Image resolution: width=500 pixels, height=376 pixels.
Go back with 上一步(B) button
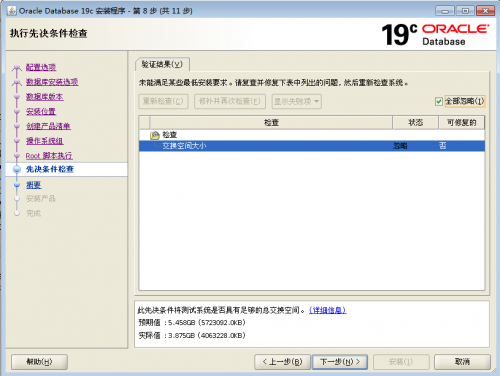(x=282, y=362)
